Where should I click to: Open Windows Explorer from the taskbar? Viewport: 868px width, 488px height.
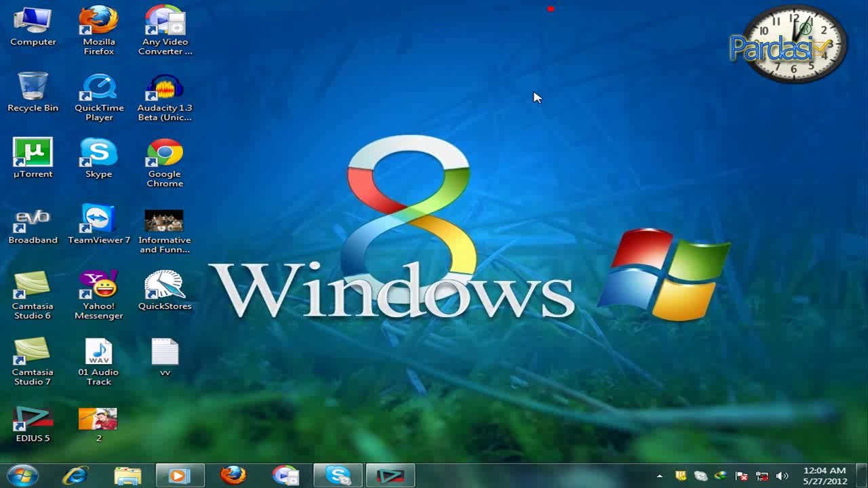click(127, 475)
